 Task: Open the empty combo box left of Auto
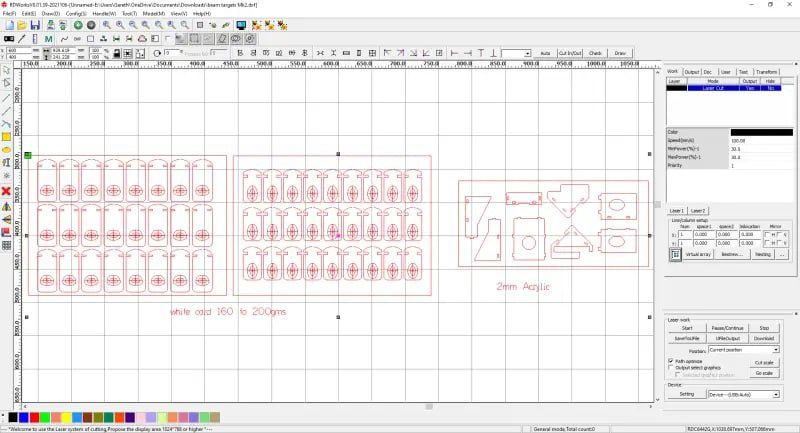click(516, 53)
